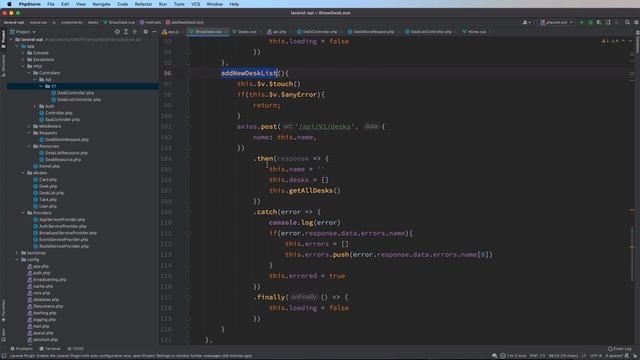Open Search Everywhere magnifier icon
The height and width of the screenshot is (360, 640).
[x=627, y=22]
